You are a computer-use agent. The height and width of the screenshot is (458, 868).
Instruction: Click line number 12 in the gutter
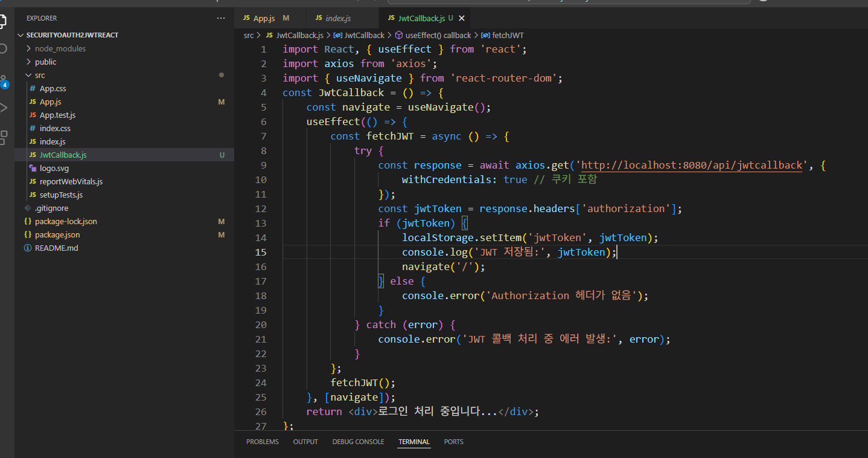pos(261,208)
